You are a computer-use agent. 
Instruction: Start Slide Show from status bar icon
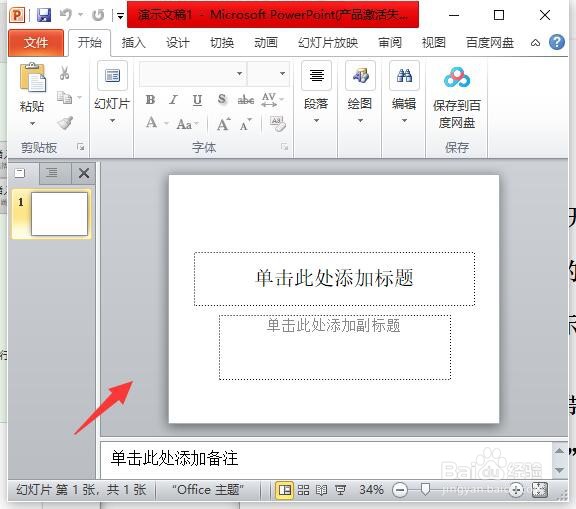341,490
